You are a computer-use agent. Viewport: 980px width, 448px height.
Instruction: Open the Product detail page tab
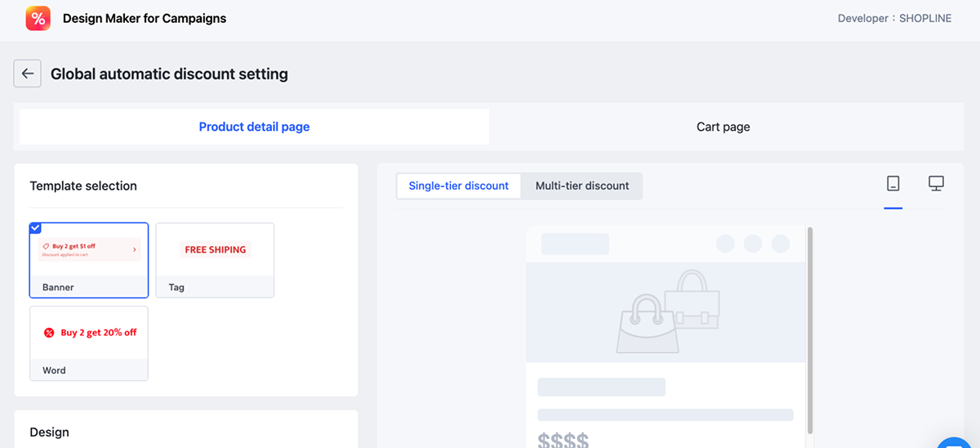254,127
